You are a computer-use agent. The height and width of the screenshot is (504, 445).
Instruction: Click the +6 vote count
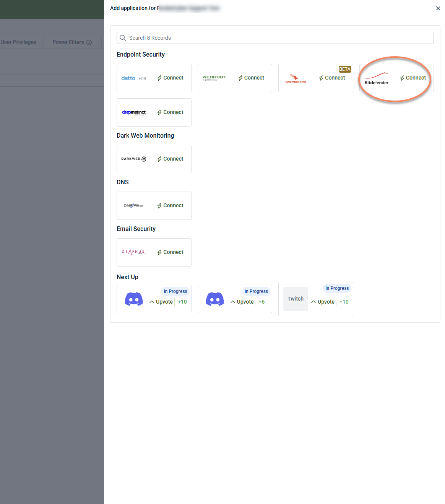coord(261,302)
